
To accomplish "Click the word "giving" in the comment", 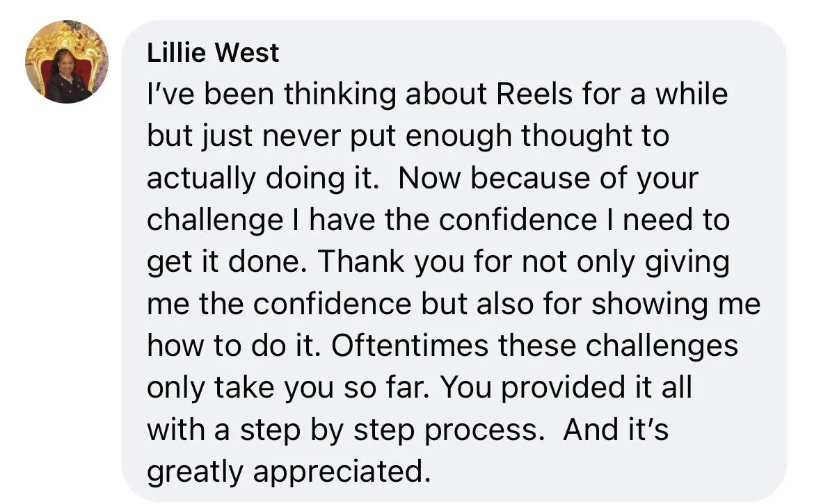I will [x=687, y=261].
